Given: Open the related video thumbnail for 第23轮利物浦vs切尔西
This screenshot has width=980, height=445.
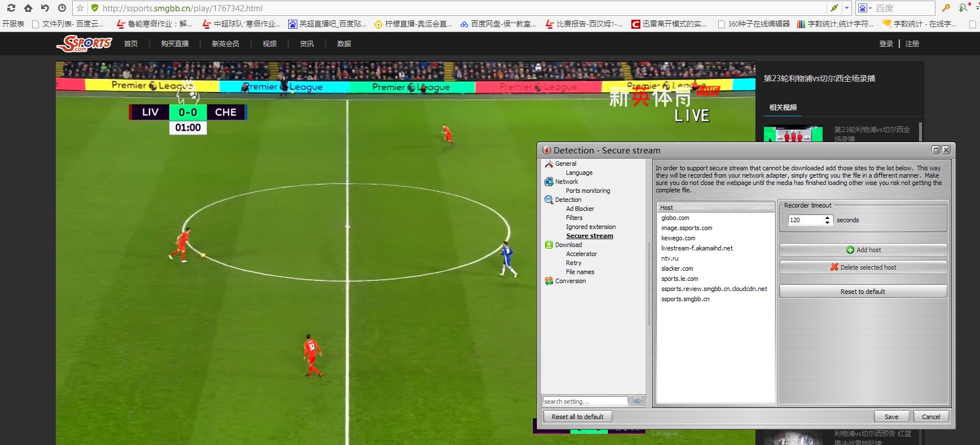Looking at the screenshot, I should point(793,134).
